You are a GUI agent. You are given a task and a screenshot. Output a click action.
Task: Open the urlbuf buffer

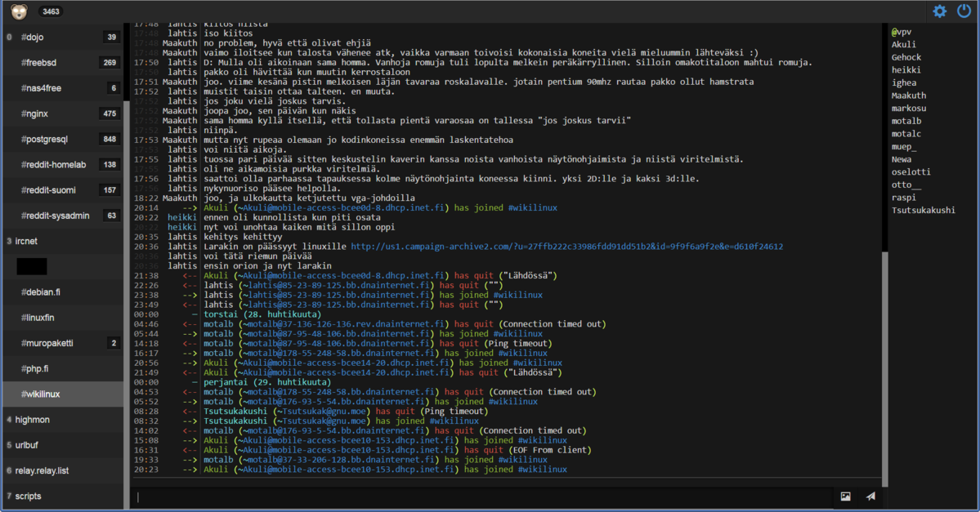point(28,445)
